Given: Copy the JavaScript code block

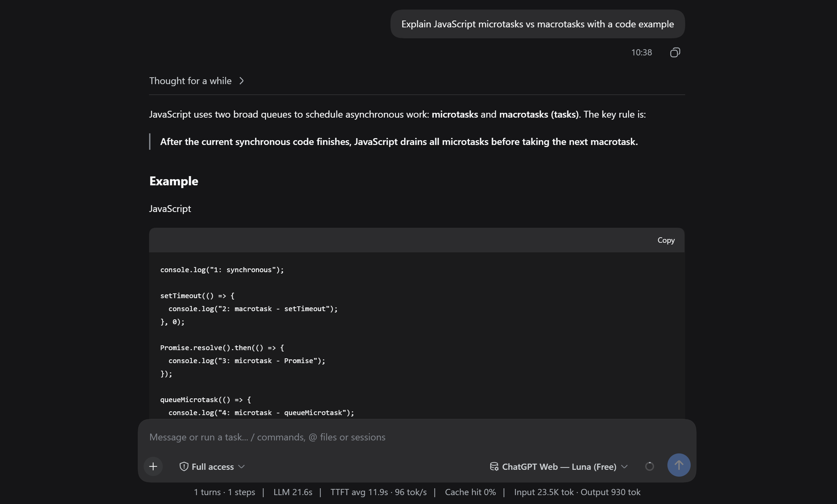Looking at the screenshot, I should (666, 240).
